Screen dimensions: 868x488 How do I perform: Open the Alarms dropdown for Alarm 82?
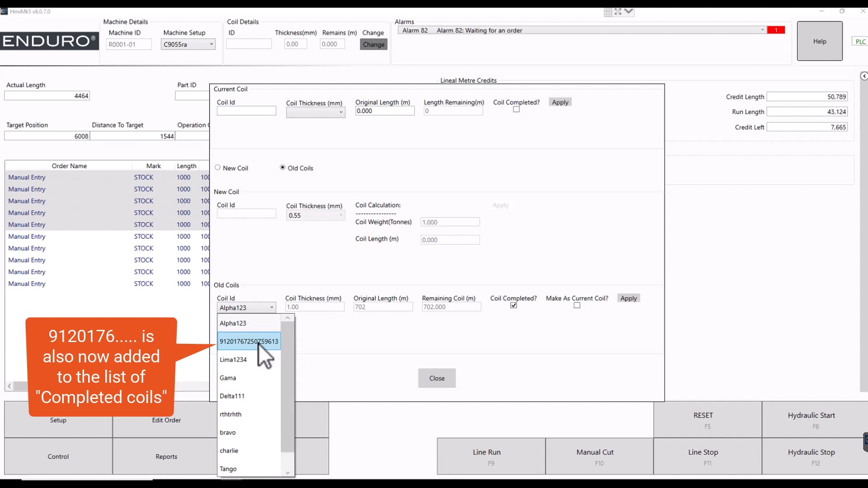[761, 30]
